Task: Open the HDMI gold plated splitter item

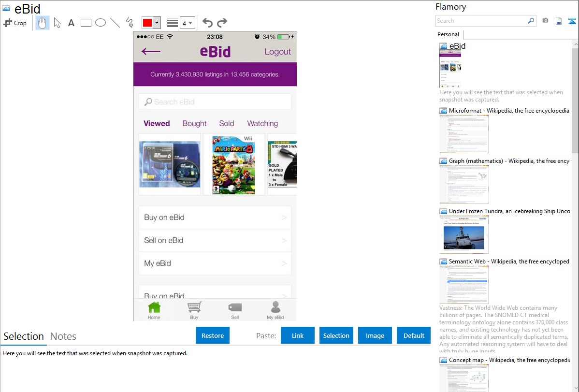Action: [282, 164]
